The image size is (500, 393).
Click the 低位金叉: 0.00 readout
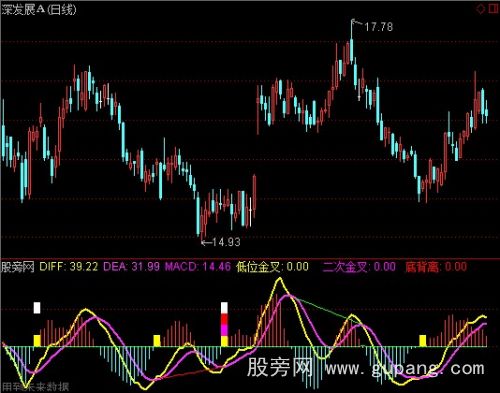[272, 267]
